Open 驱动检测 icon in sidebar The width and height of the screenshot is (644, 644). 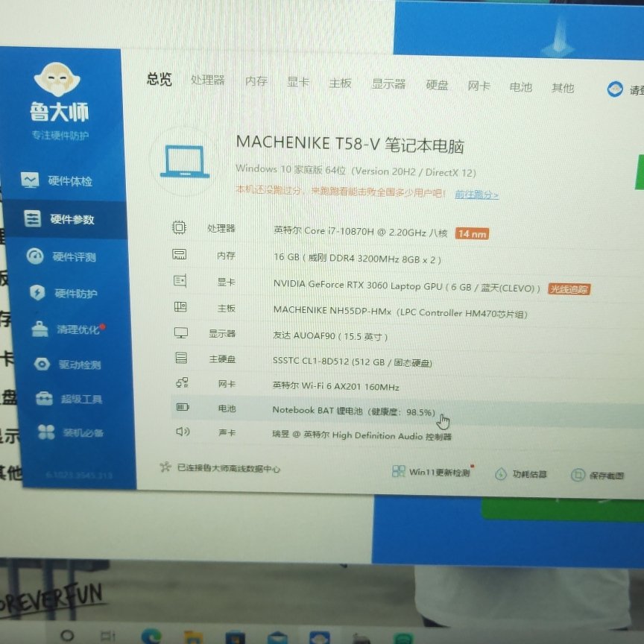click(x=42, y=364)
